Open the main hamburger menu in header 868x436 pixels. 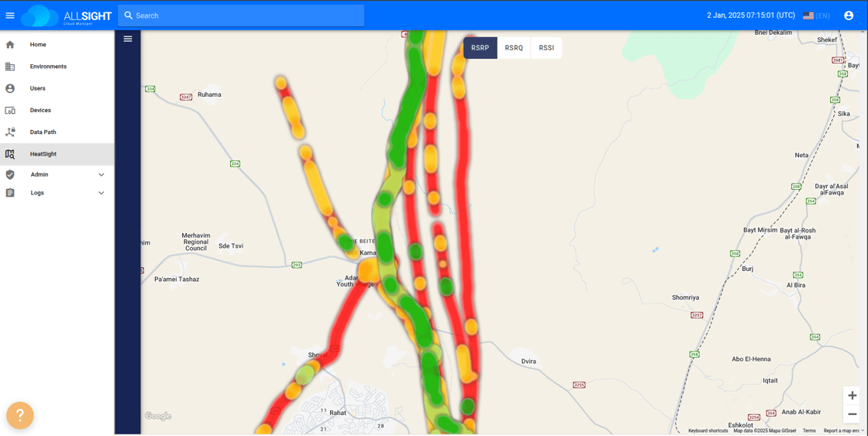tap(10, 15)
